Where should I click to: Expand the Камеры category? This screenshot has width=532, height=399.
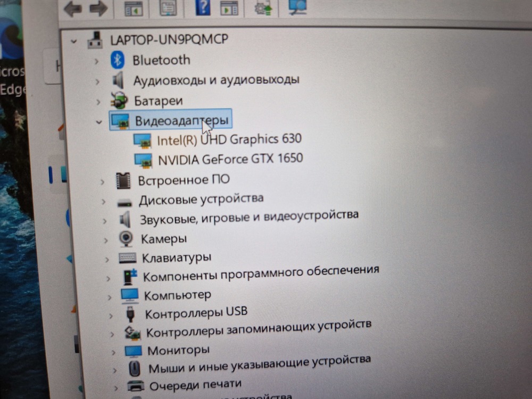pyautogui.click(x=105, y=240)
